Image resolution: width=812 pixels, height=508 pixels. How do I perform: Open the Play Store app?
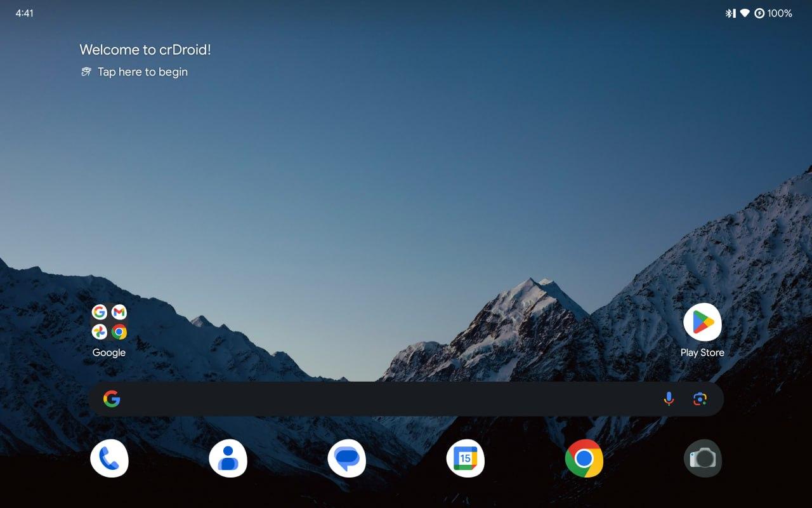702,322
